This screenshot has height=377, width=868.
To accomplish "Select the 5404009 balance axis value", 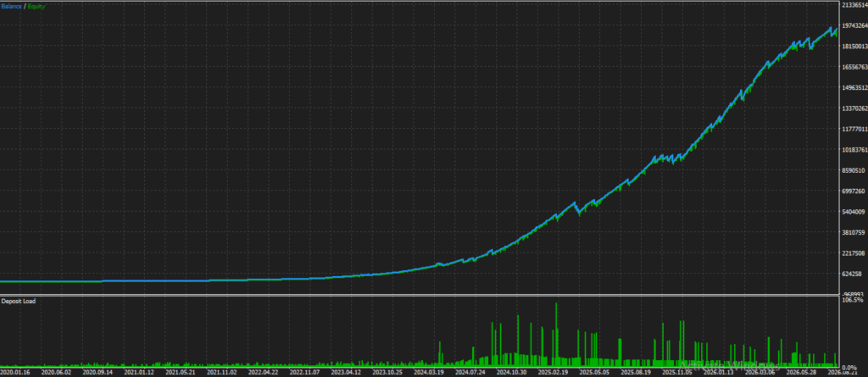I will point(853,212).
